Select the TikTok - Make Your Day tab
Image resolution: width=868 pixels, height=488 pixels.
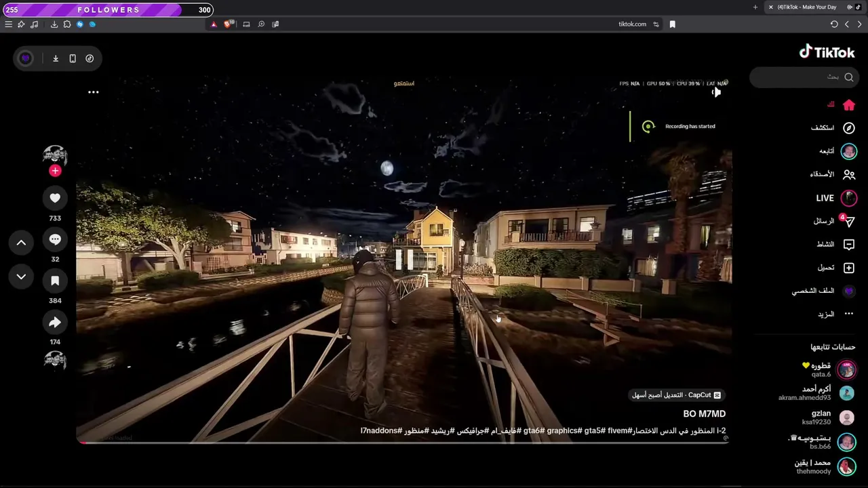tap(814, 7)
